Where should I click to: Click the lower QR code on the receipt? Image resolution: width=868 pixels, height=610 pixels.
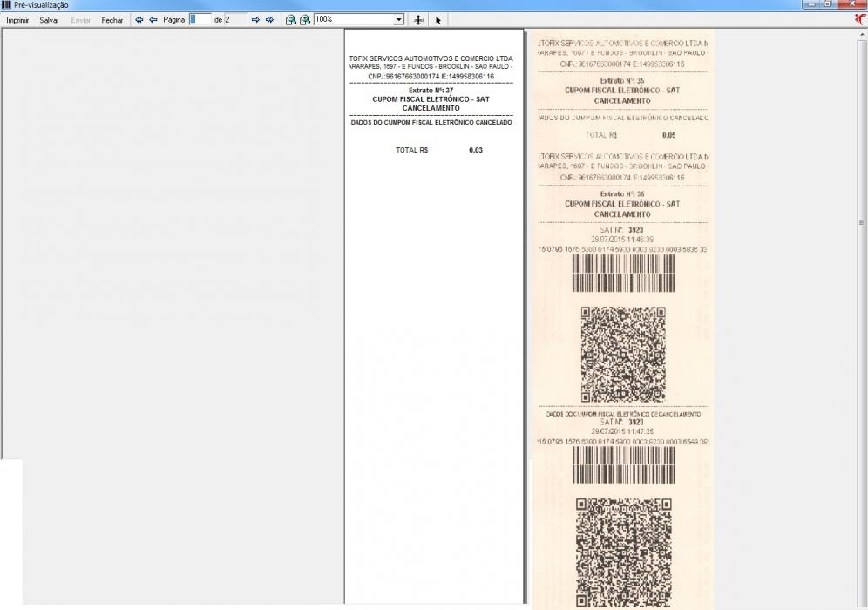point(624,553)
